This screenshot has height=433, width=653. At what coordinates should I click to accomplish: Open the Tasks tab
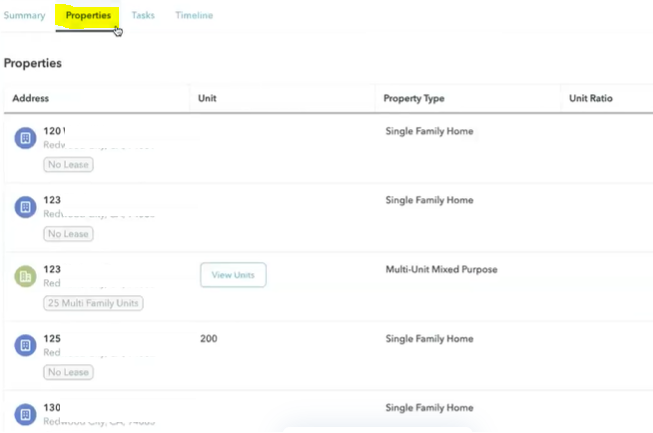(143, 16)
